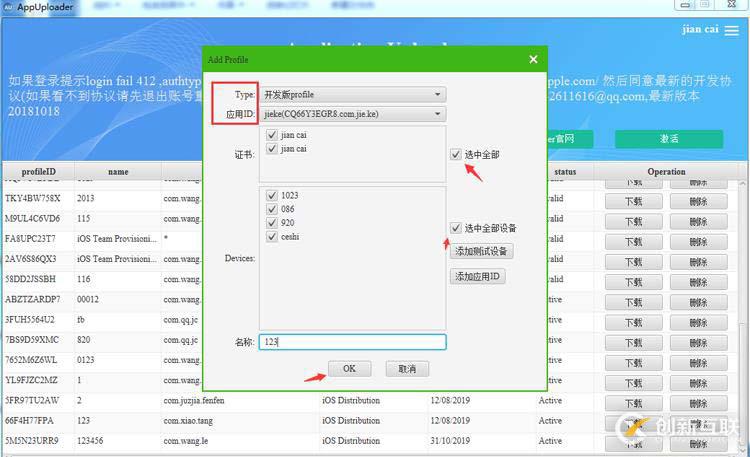Download profile YL9FJZC2MZ
The height and width of the screenshot is (457, 750).
[x=633, y=383]
